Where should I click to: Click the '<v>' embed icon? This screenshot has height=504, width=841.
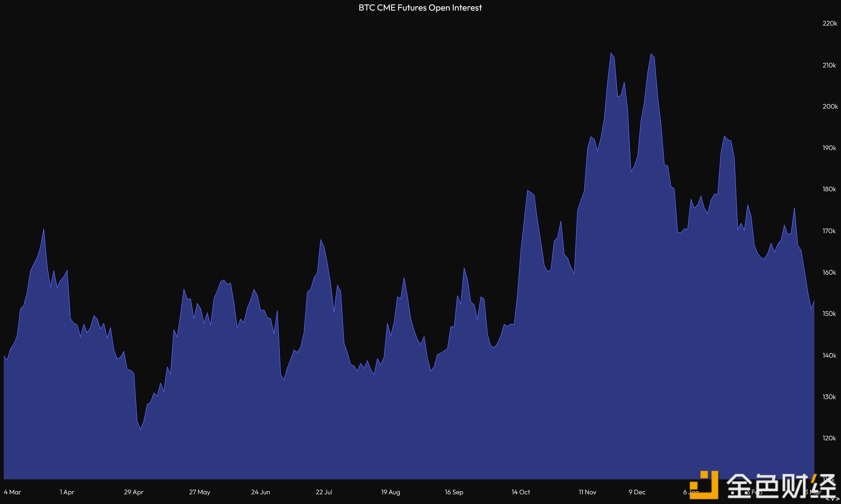[832, 499]
